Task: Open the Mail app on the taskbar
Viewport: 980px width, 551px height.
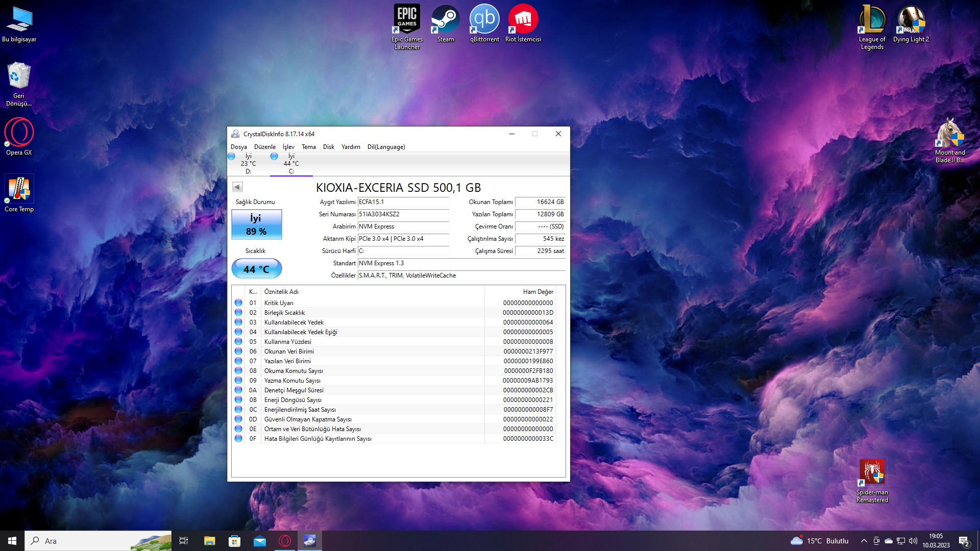Action: pos(260,541)
